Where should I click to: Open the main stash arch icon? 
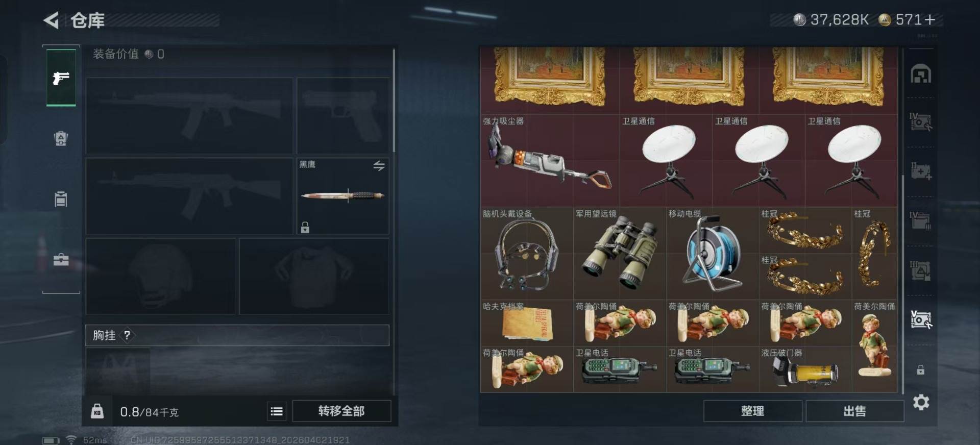pyautogui.click(x=921, y=75)
